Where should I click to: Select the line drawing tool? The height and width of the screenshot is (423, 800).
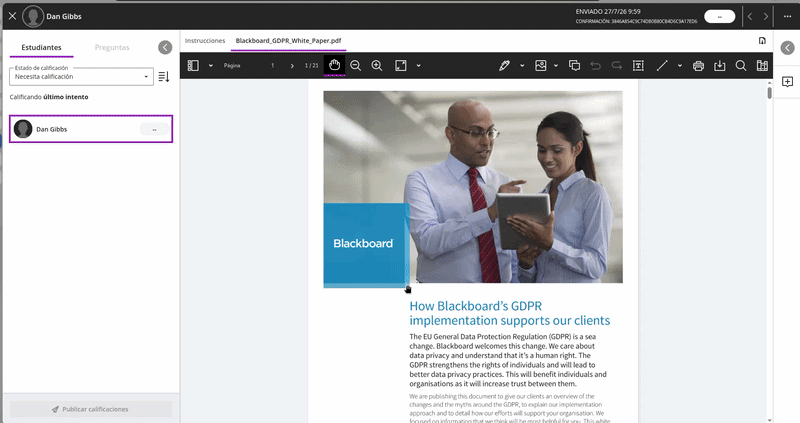[x=662, y=65]
